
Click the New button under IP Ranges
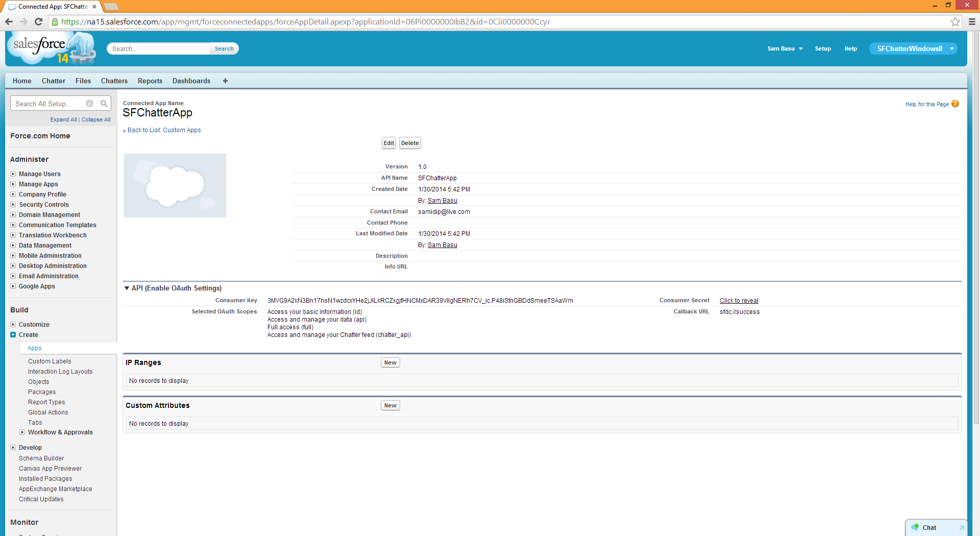pos(390,362)
